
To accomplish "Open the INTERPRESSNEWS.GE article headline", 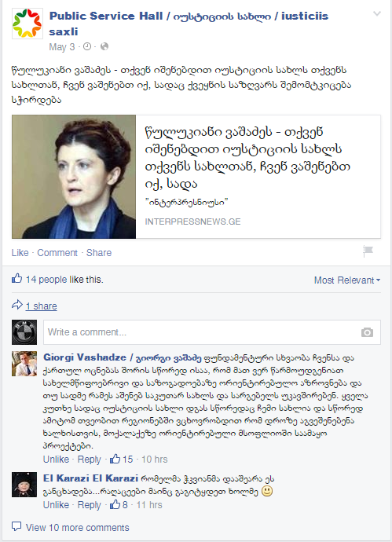I will coord(247,158).
